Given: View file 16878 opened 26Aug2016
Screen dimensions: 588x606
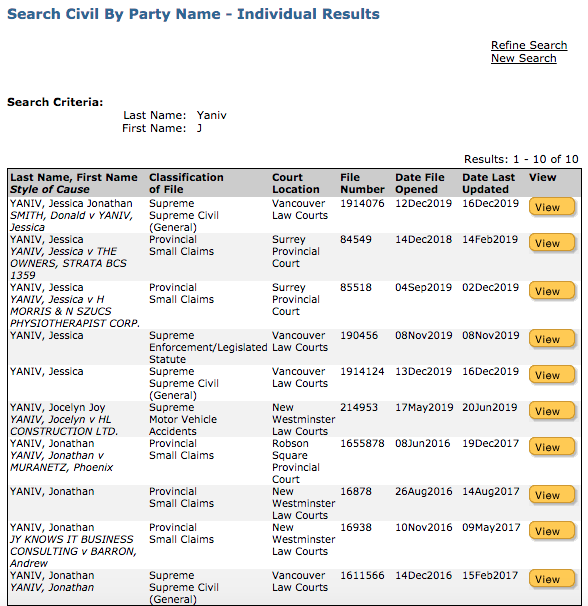Looking at the screenshot, I should 552,494.
